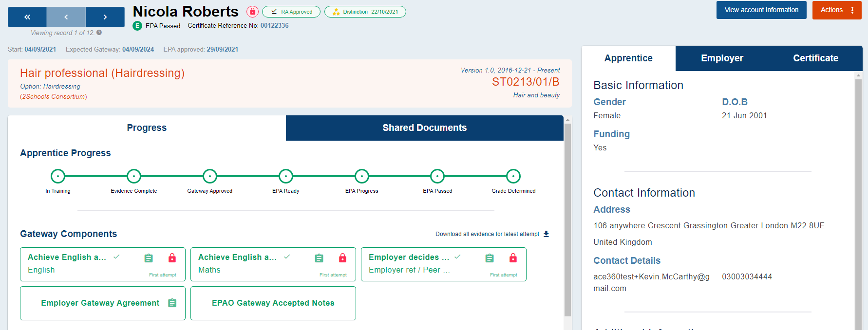Click green E status badge
Image resolution: width=868 pixels, height=330 pixels.
coord(137,26)
